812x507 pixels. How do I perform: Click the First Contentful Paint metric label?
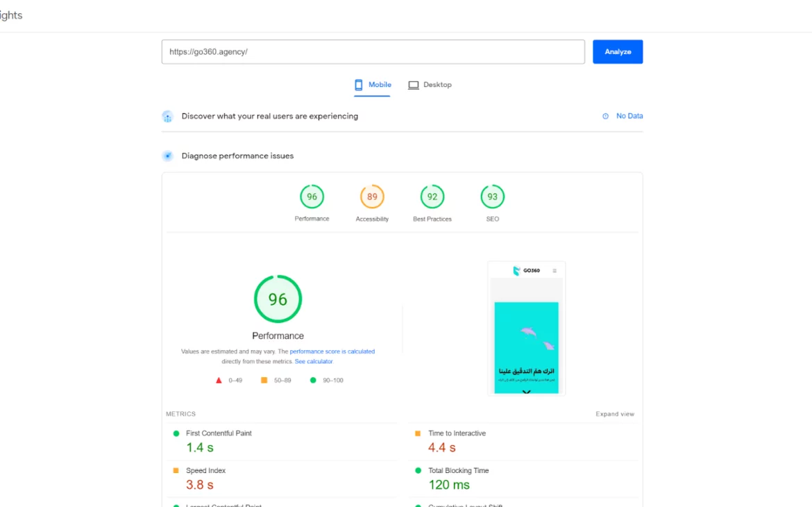tap(219, 433)
